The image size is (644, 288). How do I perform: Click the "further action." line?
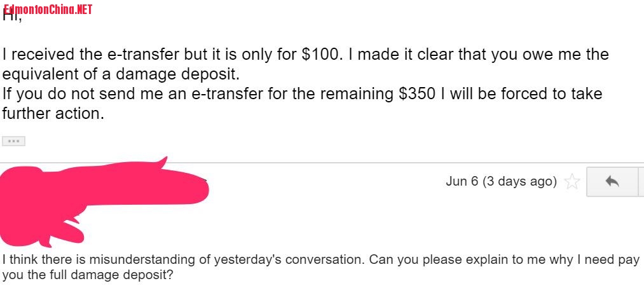53,114
